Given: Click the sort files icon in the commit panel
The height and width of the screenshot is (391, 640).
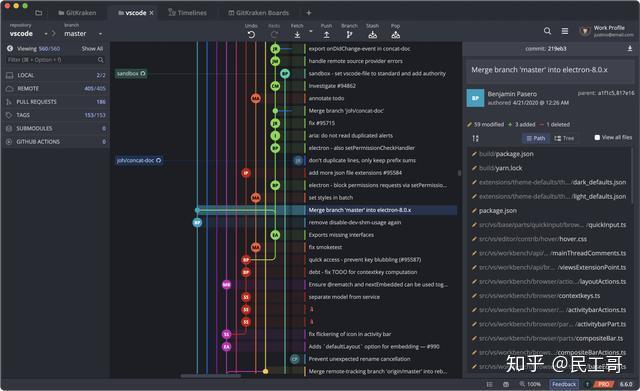Looking at the screenshot, I should [x=476, y=138].
